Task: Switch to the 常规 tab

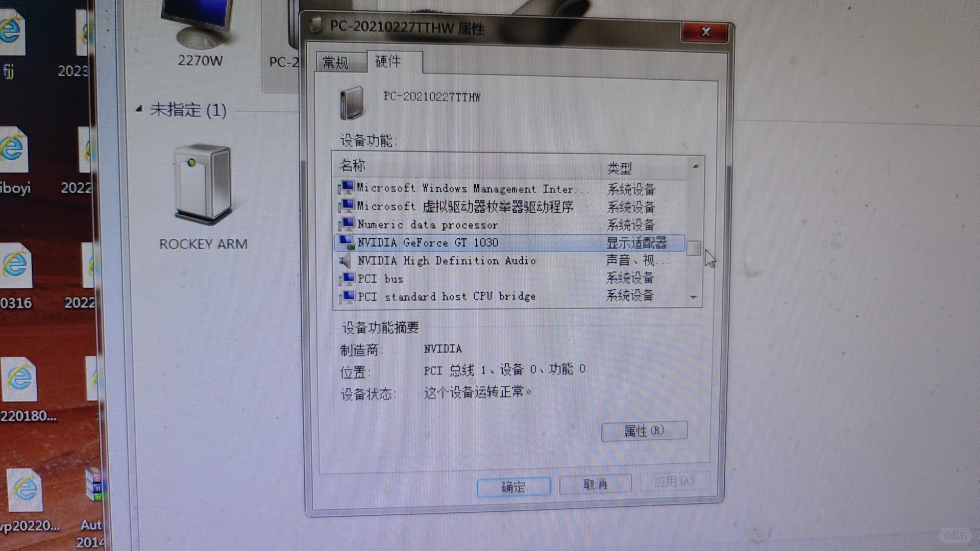Action: 336,63
